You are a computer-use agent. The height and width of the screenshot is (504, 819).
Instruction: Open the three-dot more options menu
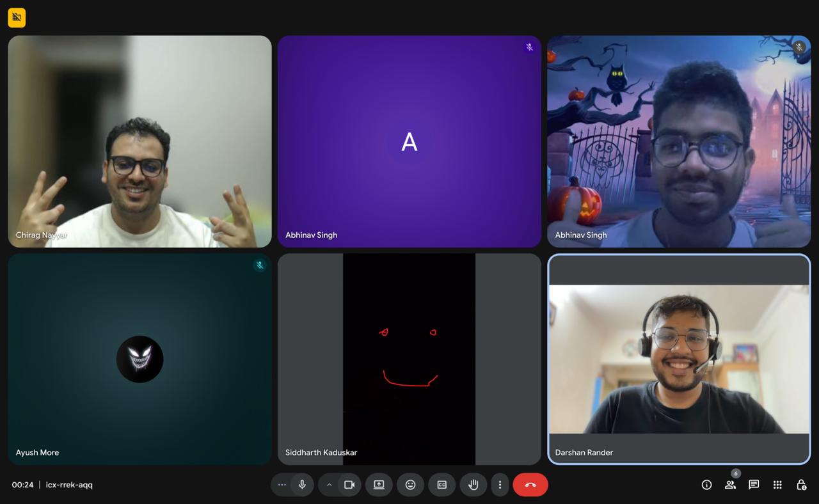[500, 484]
